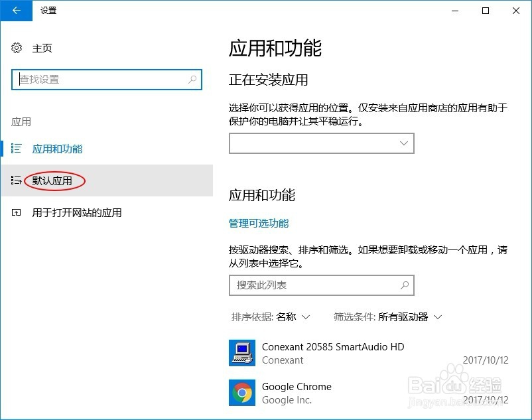The image size is (532, 420).
Task: Open 管理可选功能 link
Action: [x=258, y=224]
